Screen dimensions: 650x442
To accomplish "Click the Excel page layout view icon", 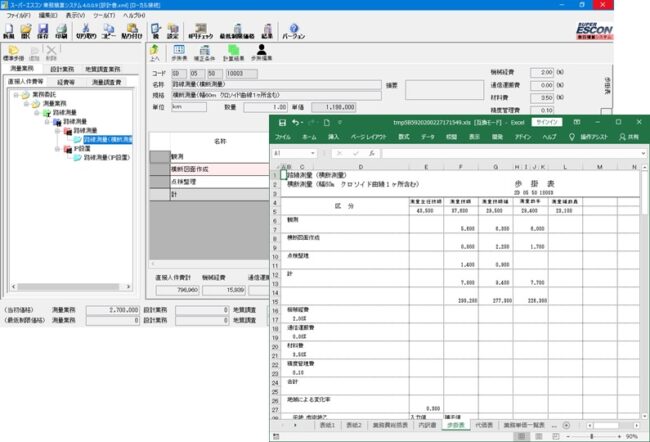I will click(x=538, y=436).
